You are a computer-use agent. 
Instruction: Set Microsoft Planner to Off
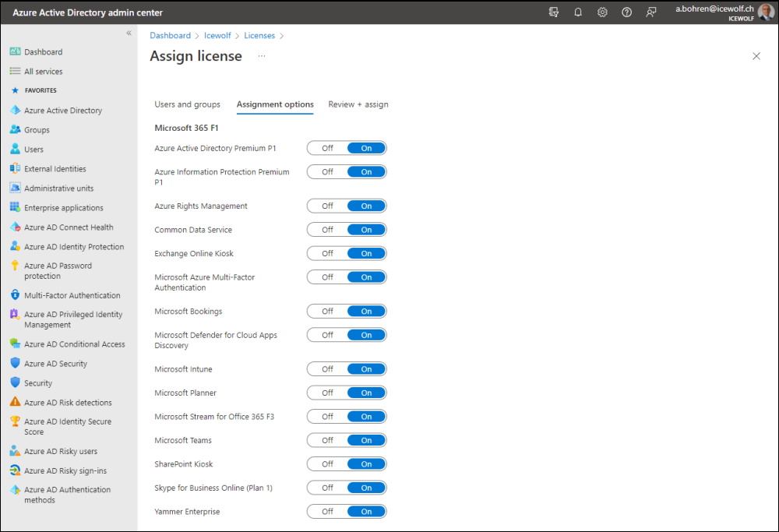pos(327,393)
